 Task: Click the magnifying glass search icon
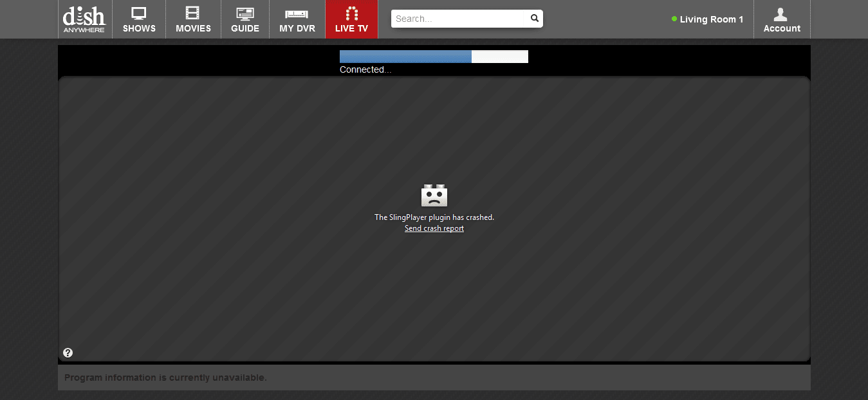[535, 19]
